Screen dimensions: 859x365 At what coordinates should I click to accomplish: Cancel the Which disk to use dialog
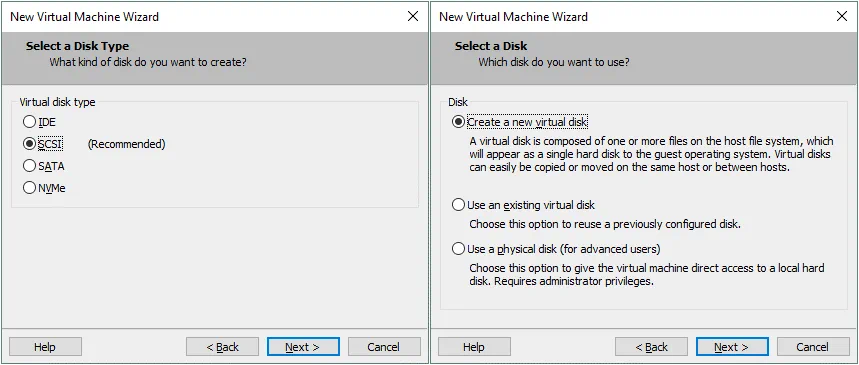(x=813, y=347)
